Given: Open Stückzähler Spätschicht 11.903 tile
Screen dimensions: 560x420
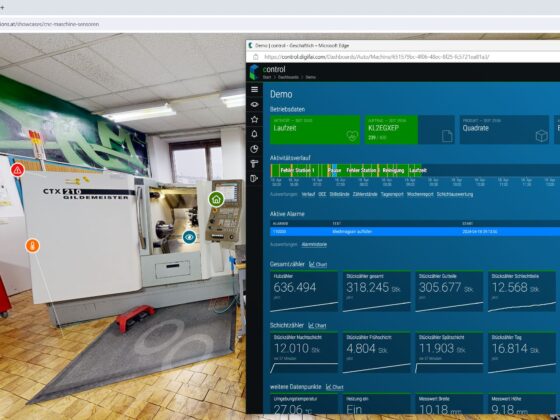Looking at the screenshot, I should (x=449, y=353).
